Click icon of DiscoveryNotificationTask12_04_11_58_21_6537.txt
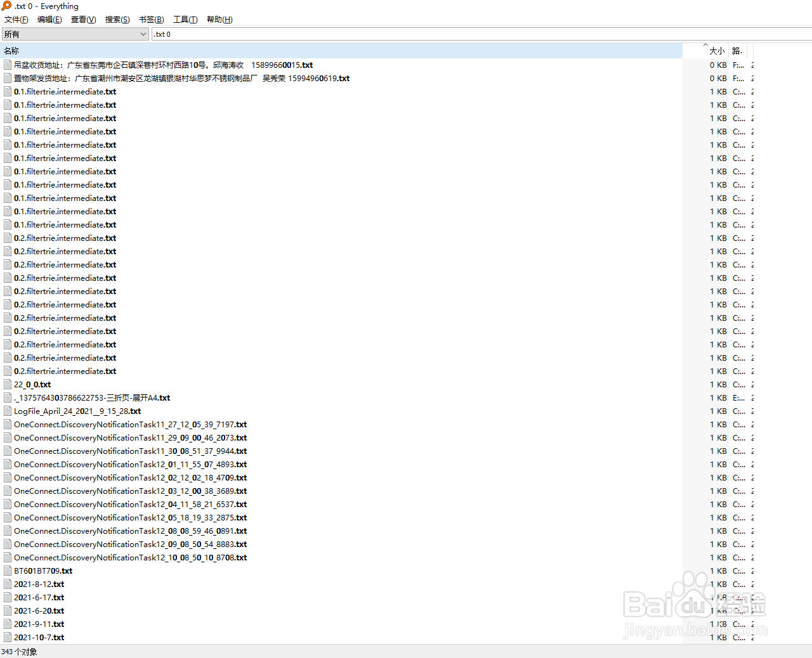This screenshot has width=812, height=658. 8,505
